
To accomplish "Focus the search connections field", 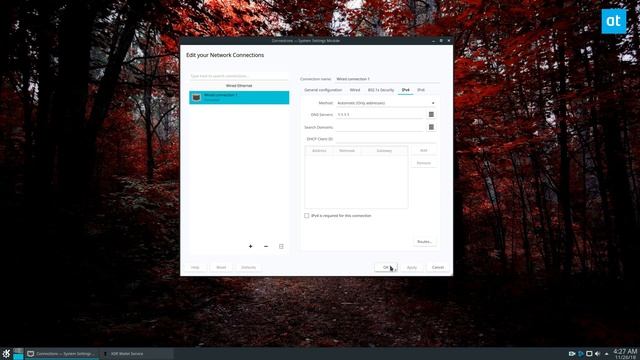I will click(x=239, y=76).
